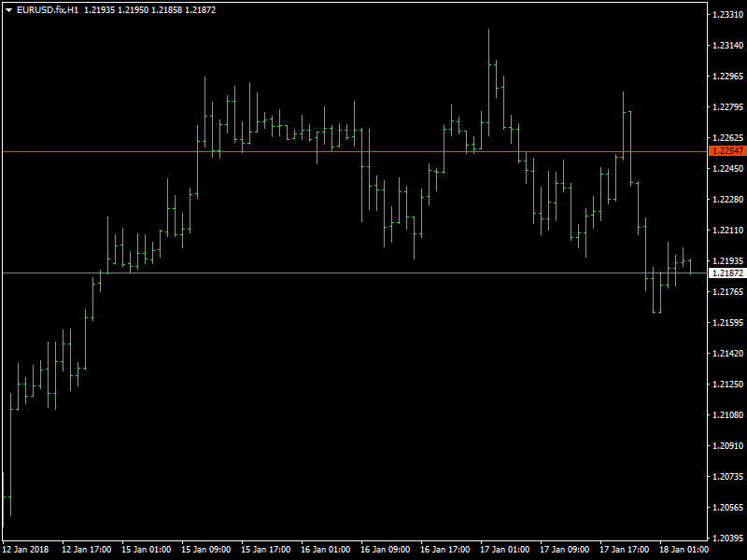The image size is (747, 560).
Task: Click the 16 Jan 01:00 time label
Action: tap(325, 550)
